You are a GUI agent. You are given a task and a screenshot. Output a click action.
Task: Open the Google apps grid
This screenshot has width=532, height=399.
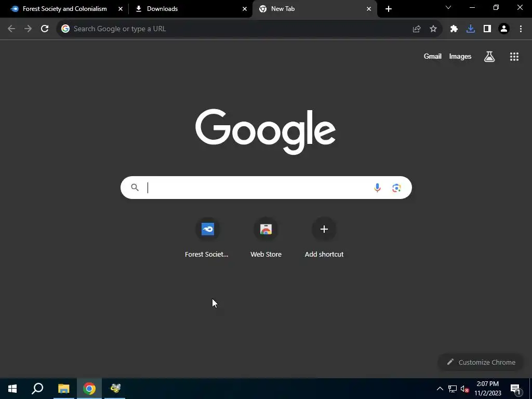tap(514, 57)
